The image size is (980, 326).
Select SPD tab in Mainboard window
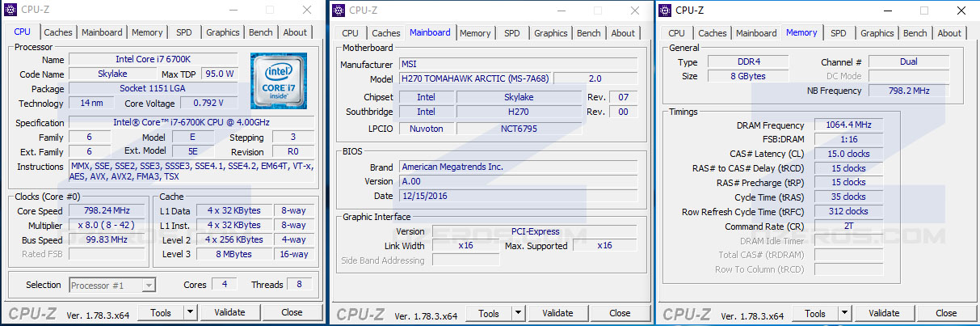click(512, 33)
